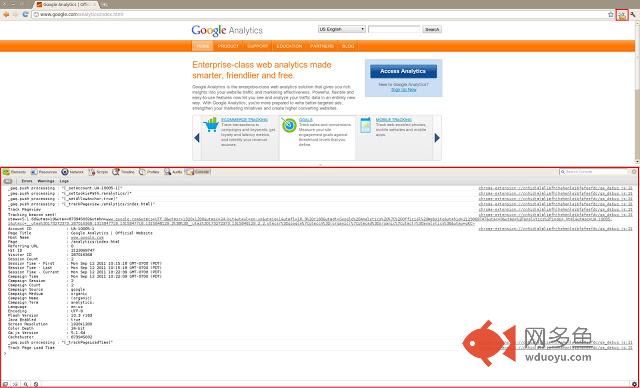Click the clear console log icon
Screen dimensions: 640x388
coord(36,384)
